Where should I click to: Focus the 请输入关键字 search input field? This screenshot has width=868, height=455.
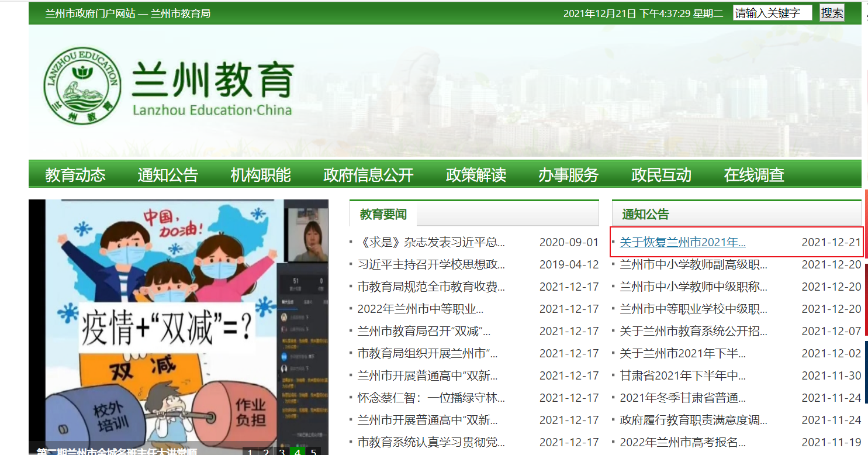[772, 13]
